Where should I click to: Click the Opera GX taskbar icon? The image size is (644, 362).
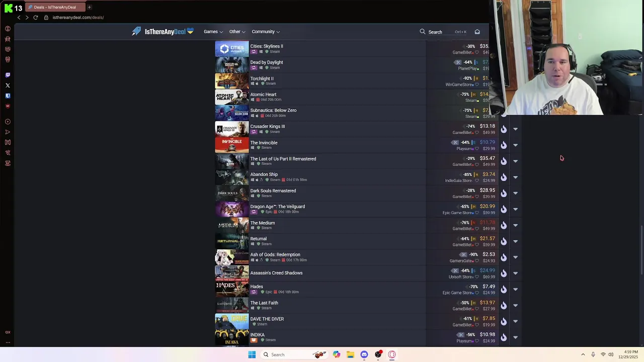(392, 354)
